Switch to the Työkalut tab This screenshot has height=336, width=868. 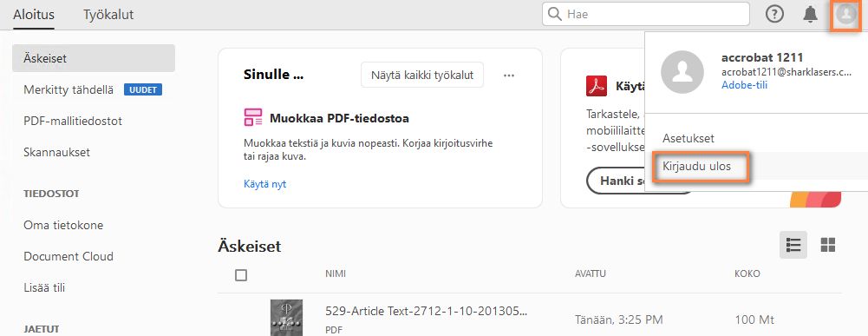click(108, 15)
